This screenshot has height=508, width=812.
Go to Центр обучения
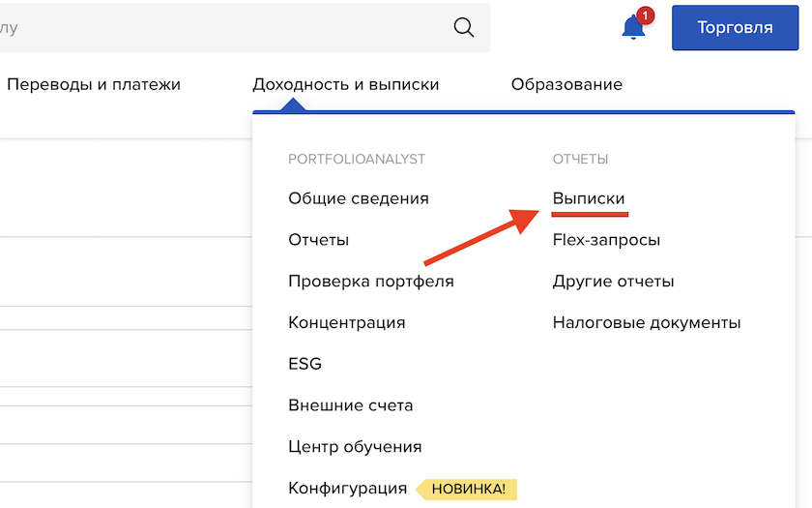[355, 447]
